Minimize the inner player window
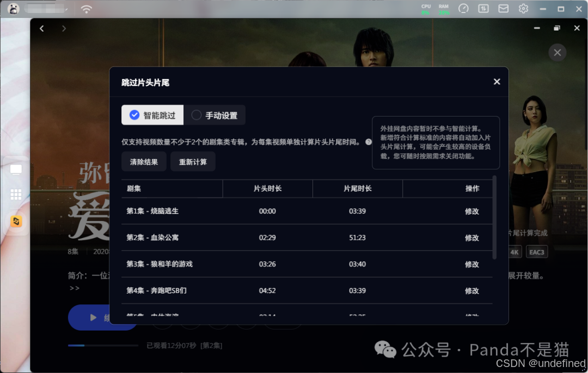Viewport: 588px width, 373px height. tap(537, 28)
